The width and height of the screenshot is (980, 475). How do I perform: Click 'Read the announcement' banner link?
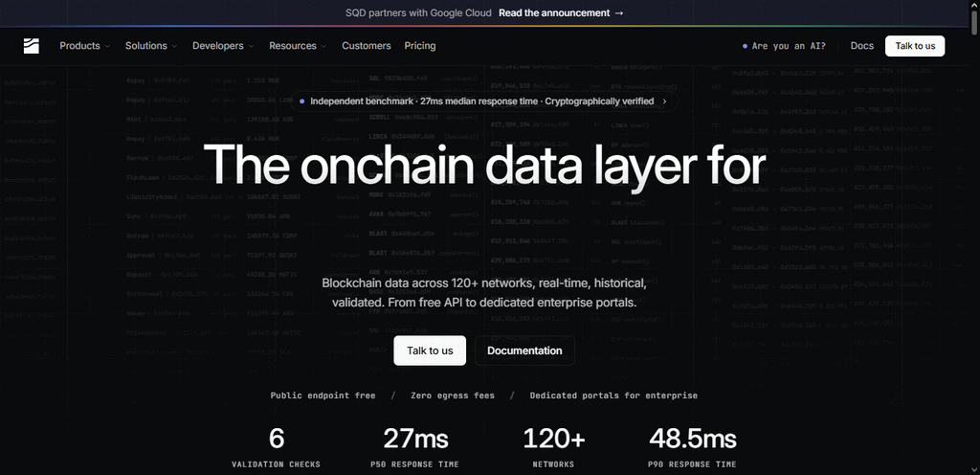[x=554, y=12]
